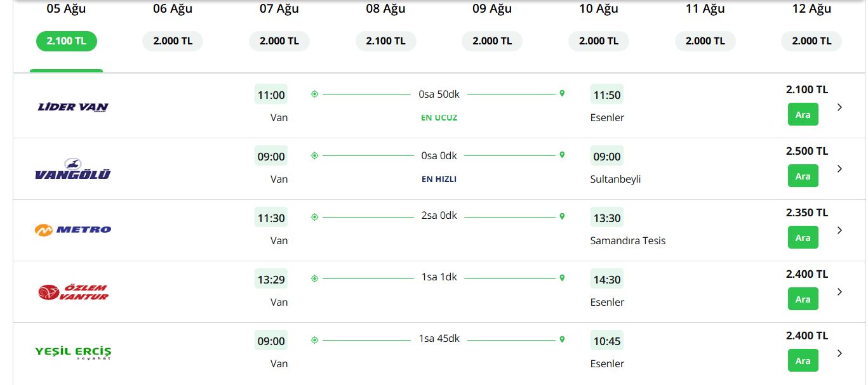Click the Vangölü company logo
The width and height of the screenshot is (868, 385).
click(x=73, y=169)
